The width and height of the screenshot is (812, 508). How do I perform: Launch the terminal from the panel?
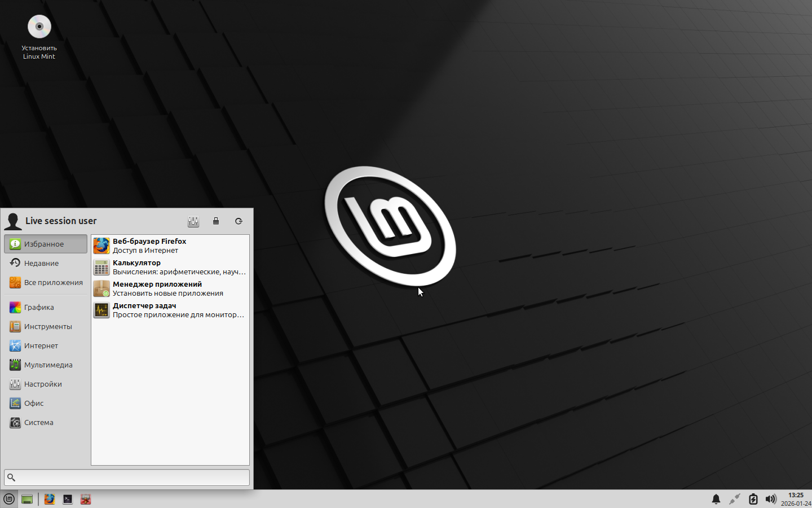pyautogui.click(x=68, y=499)
